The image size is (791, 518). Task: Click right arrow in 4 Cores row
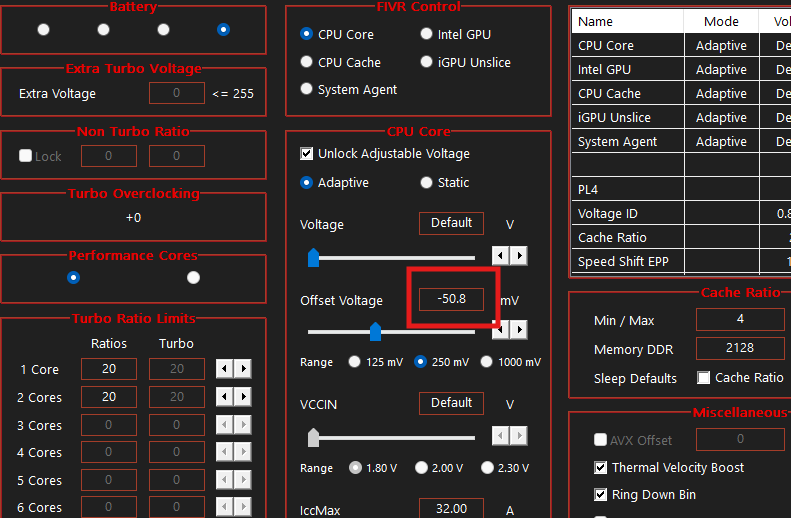click(243, 452)
